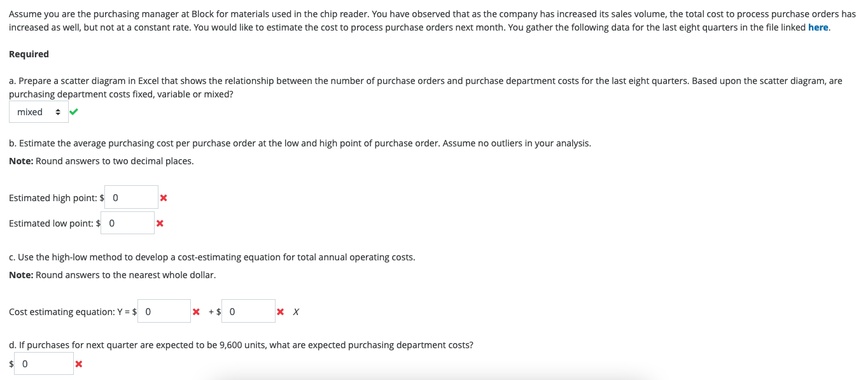Image resolution: width=868 pixels, height=380 pixels.
Task: Click the green checkmark beside the mixed answer
Action: coord(73,111)
